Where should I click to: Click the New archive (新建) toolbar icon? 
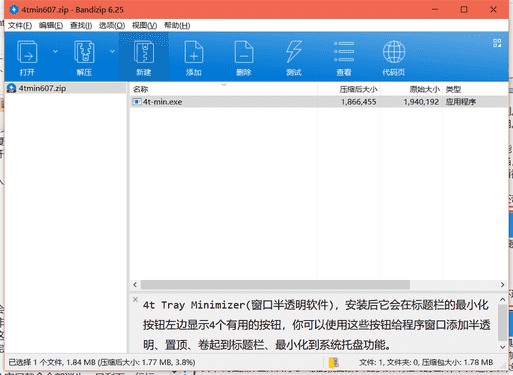(x=144, y=52)
